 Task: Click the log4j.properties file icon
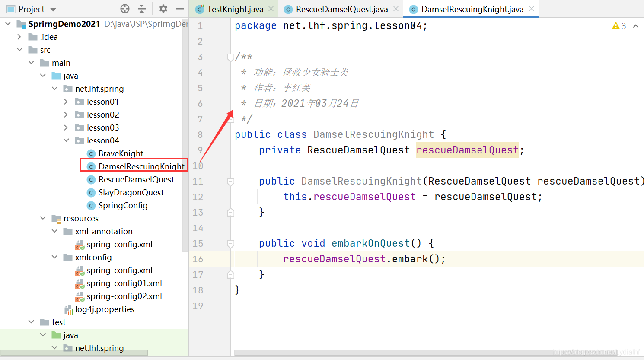tap(69, 309)
